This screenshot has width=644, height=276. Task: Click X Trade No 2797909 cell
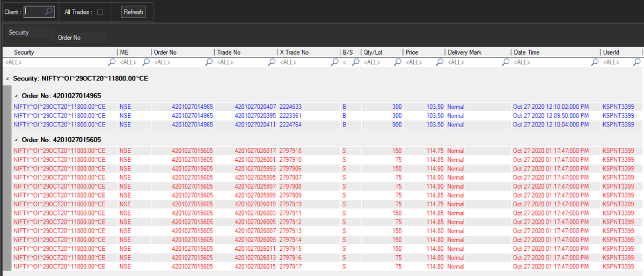pyautogui.click(x=309, y=195)
